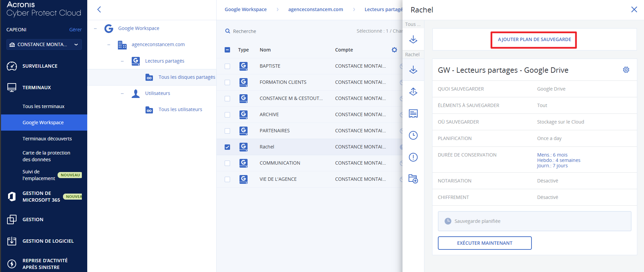This screenshot has height=272, width=644.
Task: Click the Gérer link
Action: click(x=75, y=30)
